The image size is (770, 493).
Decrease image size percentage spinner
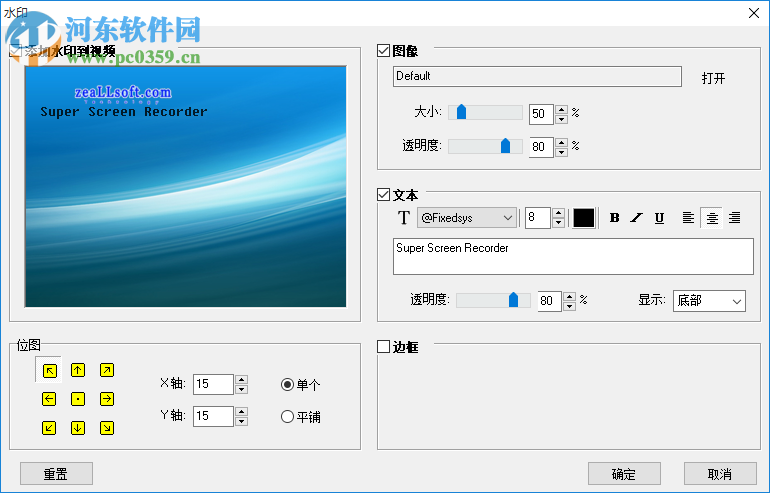click(x=561, y=119)
